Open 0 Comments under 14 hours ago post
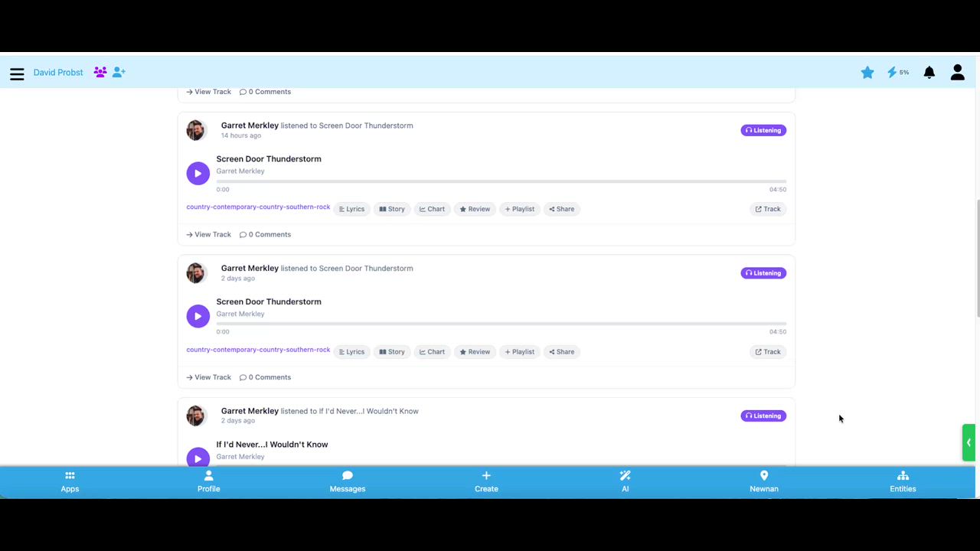The width and height of the screenshot is (980, 551). pos(265,234)
